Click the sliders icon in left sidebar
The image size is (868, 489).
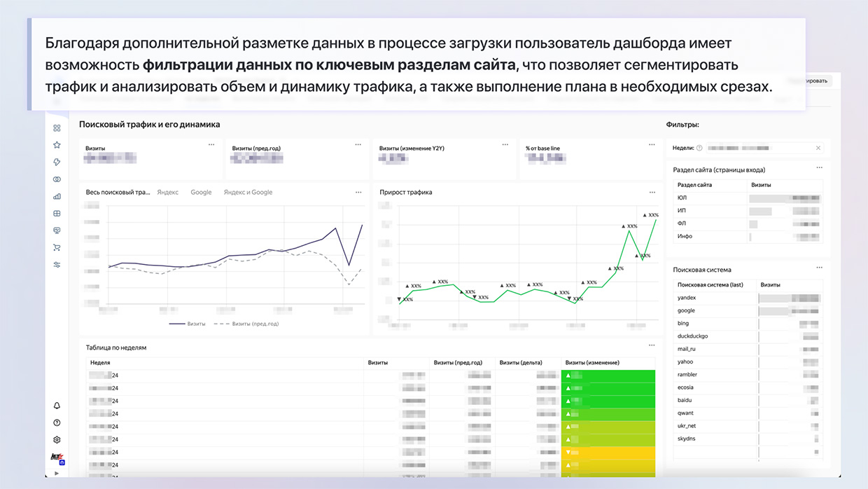point(57,265)
